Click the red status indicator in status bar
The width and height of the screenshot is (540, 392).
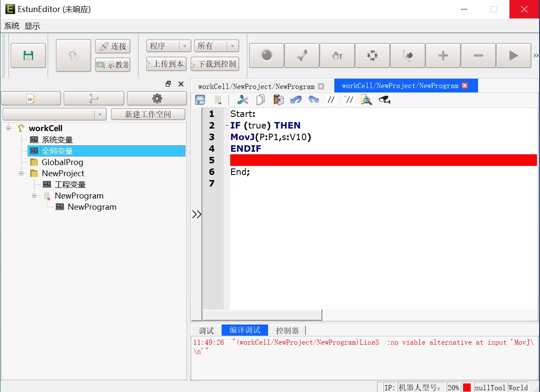(467, 387)
